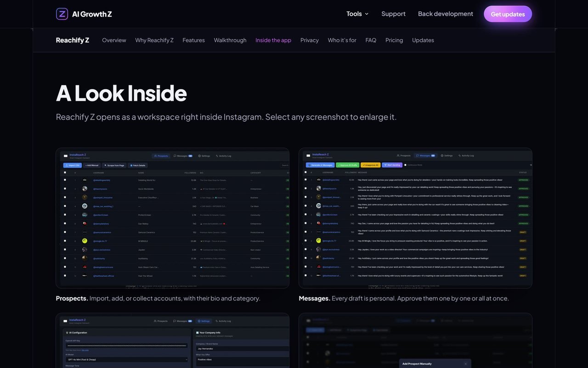
Task: Go to the Features section
Action: 193,40
